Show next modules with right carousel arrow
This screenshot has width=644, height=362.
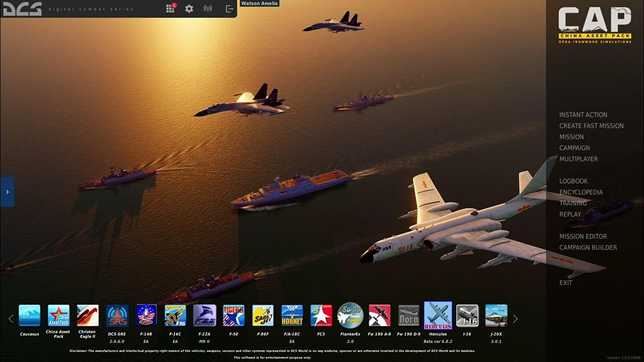515,318
